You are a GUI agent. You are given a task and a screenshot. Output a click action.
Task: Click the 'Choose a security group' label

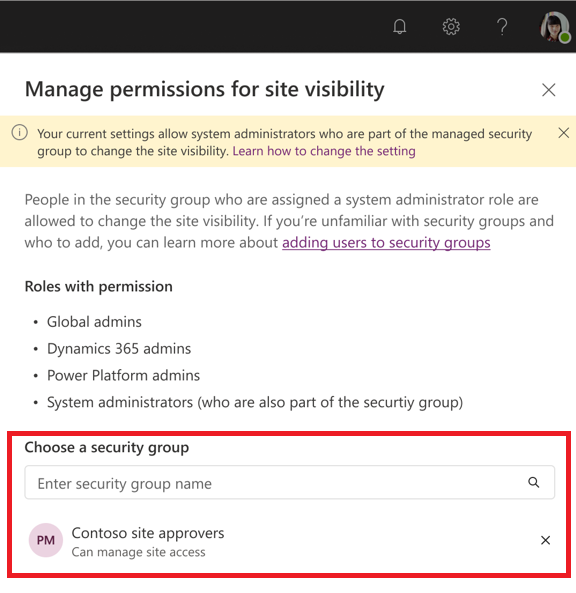point(107,447)
